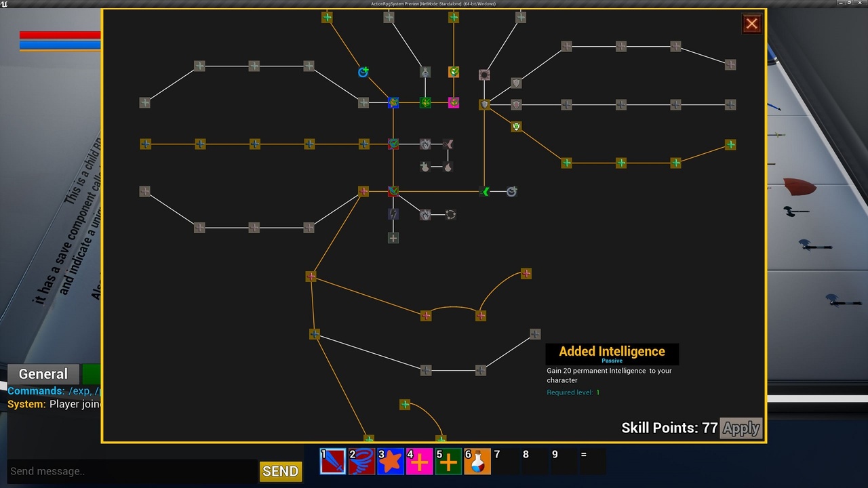Click the blue clock-plus skill node
This screenshot has width=868, height=488.
click(363, 72)
